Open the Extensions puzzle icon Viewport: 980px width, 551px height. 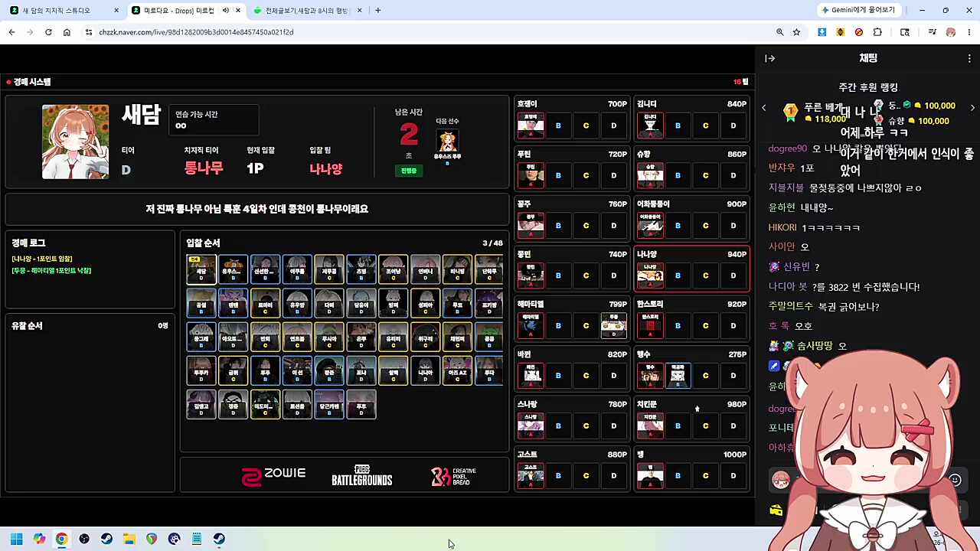click(877, 32)
